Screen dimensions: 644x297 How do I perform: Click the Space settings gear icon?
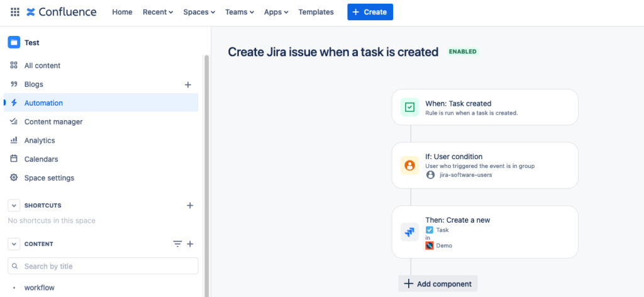[14, 177]
